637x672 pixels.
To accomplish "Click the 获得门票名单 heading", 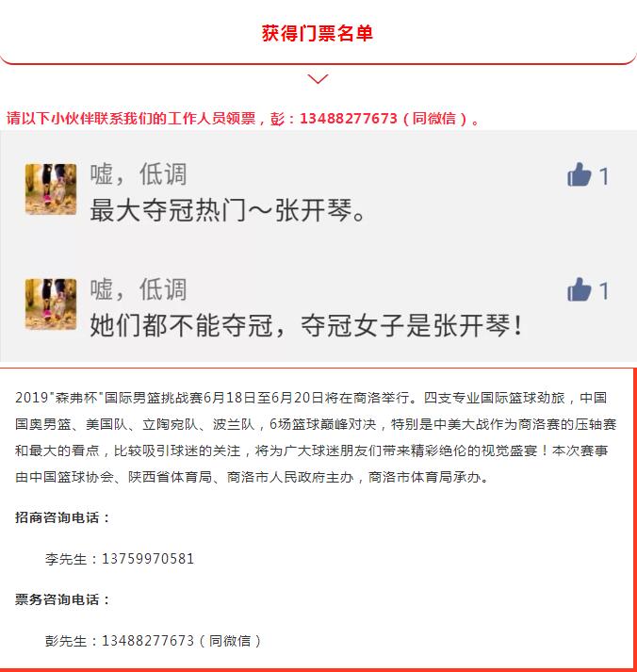I will pyautogui.click(x=318, y=33).
